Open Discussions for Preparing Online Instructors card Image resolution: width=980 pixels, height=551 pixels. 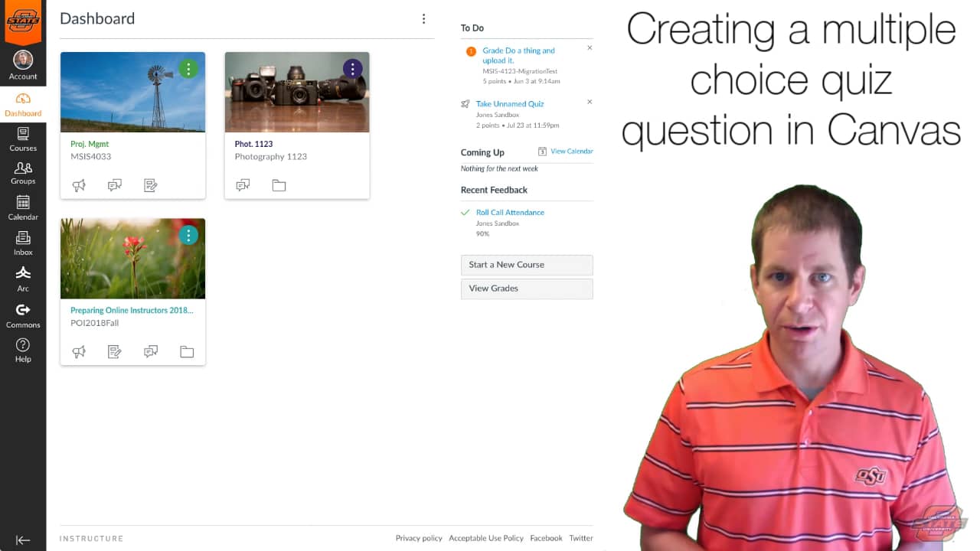click(151, 352)
